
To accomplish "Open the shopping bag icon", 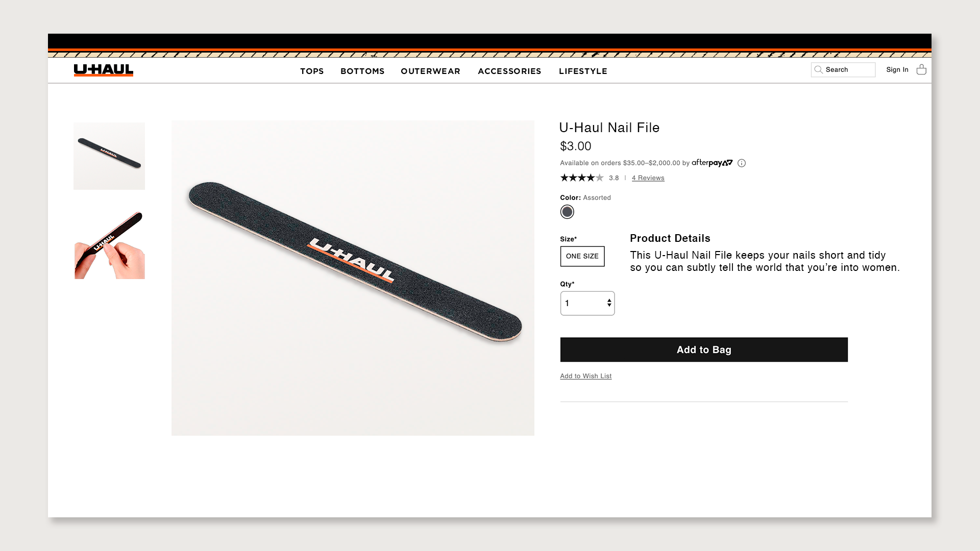I will tap(921, 69).
